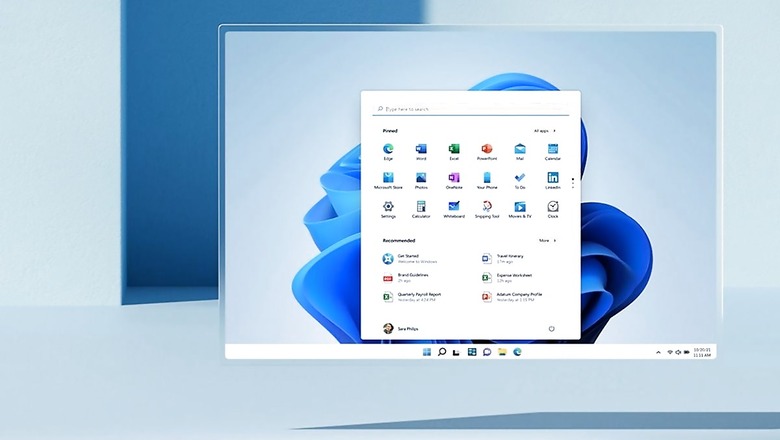Open the Movies & TV app
This screenshot has height=440, width=780.
pyautogui.click(x=520, y=209)
